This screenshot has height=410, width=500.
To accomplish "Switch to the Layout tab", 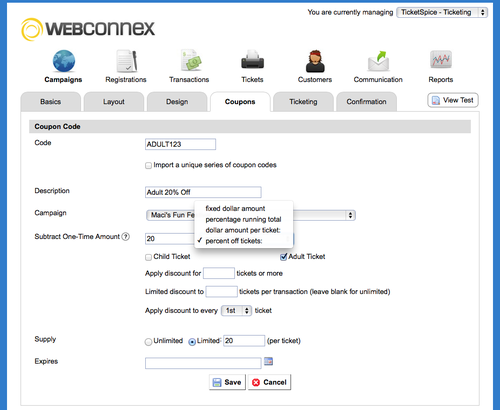I will [114, 102].
